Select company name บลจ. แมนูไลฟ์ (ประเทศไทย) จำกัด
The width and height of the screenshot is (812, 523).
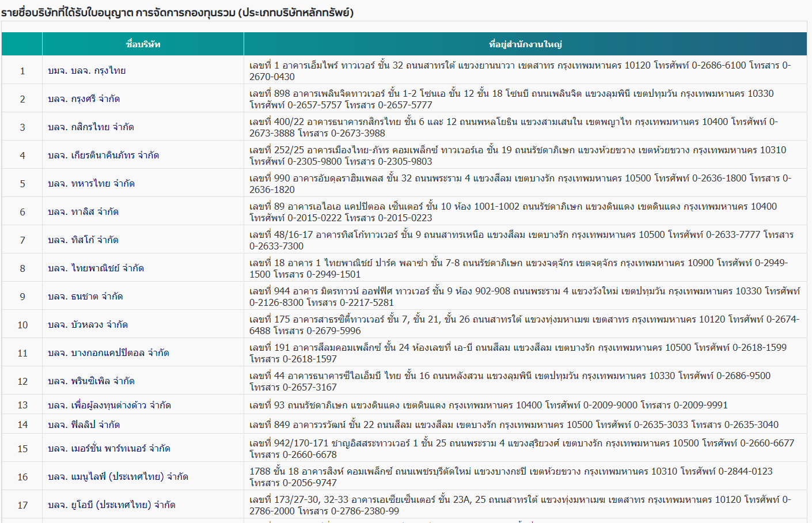click(x=118, y=476)
